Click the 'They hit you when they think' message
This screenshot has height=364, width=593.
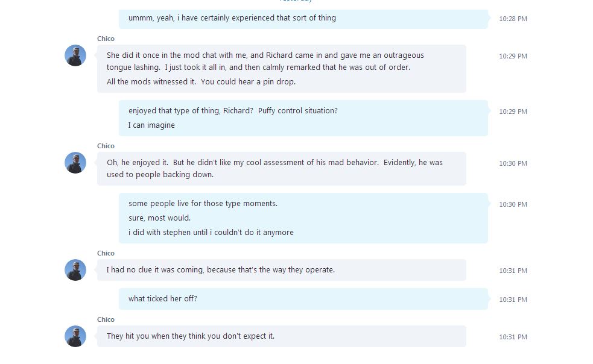click(281, 336)
